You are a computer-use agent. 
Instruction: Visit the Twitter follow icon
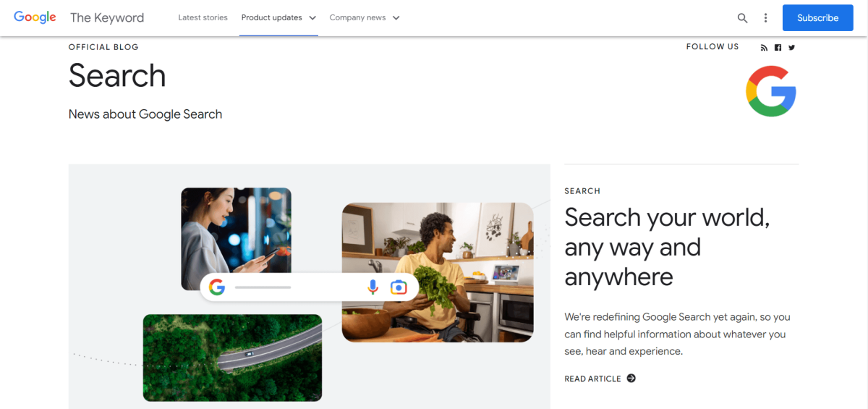[791, 48]
